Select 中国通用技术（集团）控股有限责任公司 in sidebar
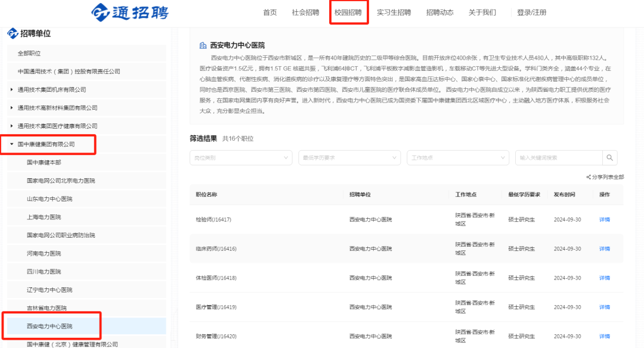This screenshot has width=644, height=348. tap(86, 72)
